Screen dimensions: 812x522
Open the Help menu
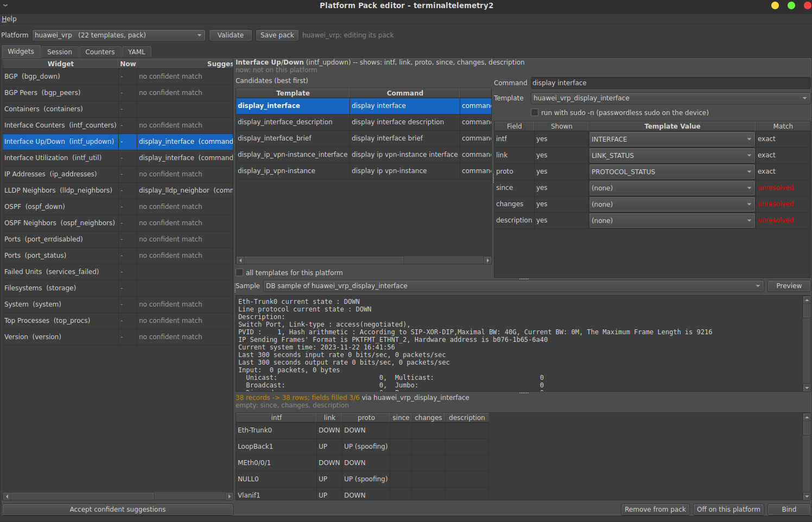[x=9, y=18]
